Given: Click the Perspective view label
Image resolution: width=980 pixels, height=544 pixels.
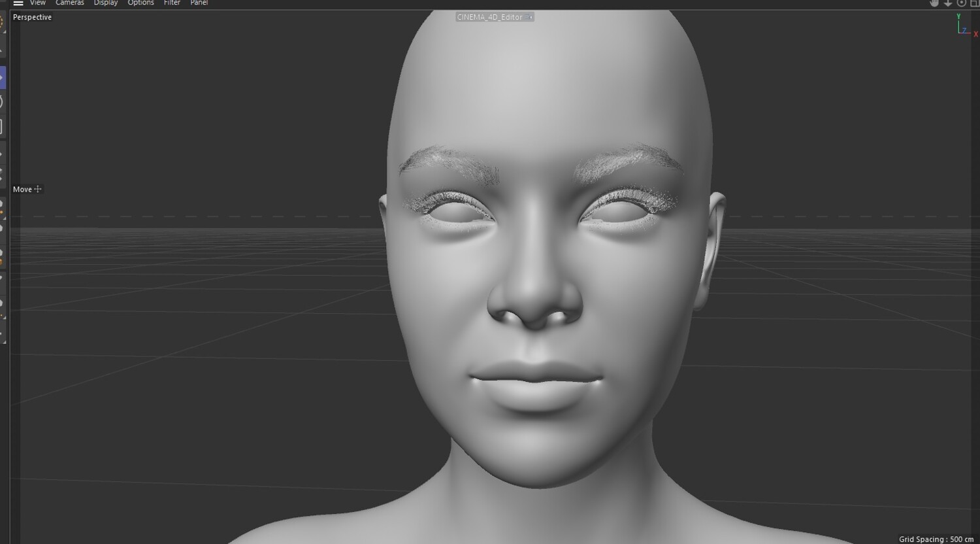Looking at the screenshot, I should tap(32, 17).
